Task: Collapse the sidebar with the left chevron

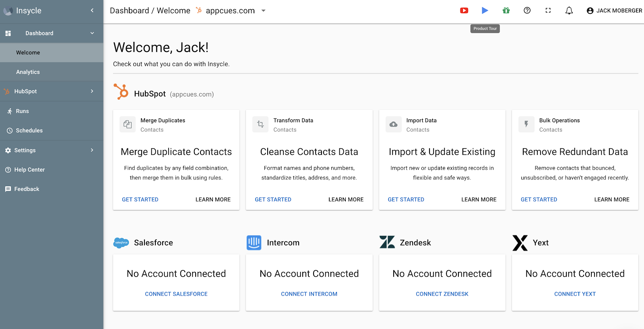Action: (92, 10)
